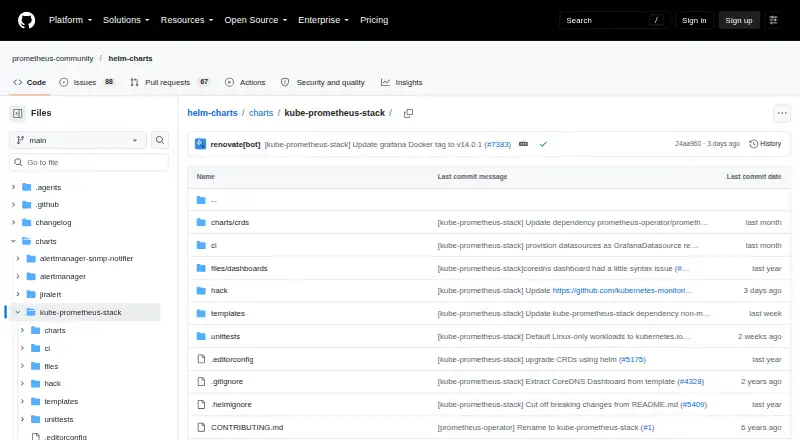Open the Open Source menu
Image resolution: width=800 pixels, height=440 pixels.
click(x=256, y=20)
